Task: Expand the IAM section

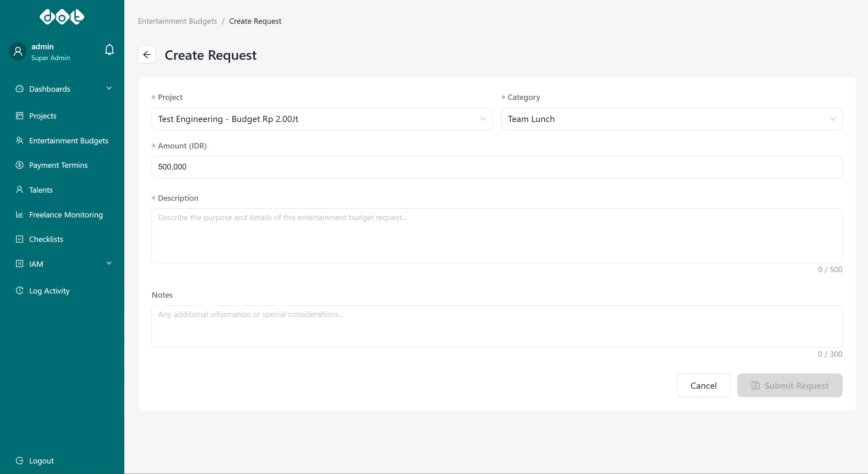Action: [x=109, y=263]
